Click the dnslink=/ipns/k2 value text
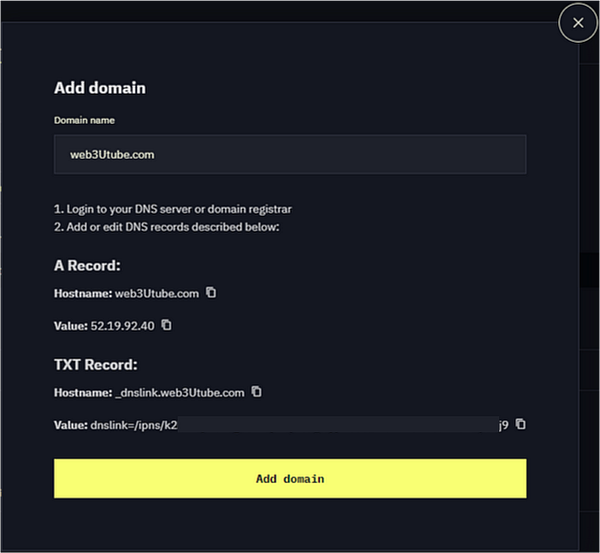The height and width of the screenshot is (553, 600). [134, 425]
